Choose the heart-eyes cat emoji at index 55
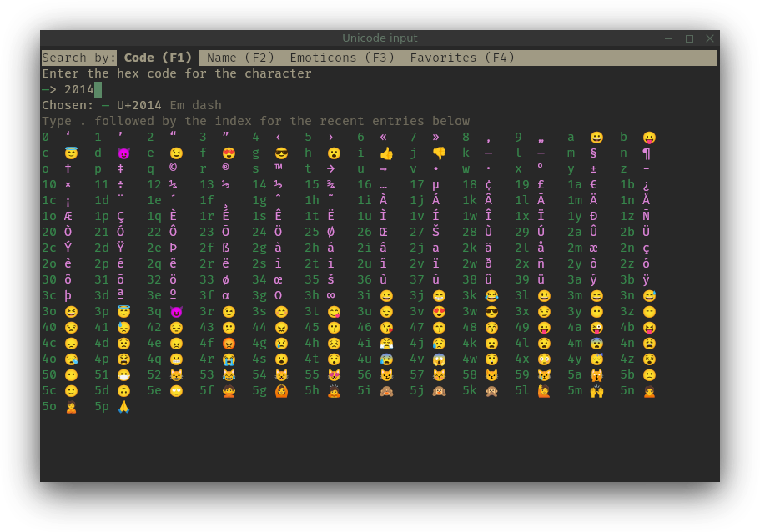Viewport: 760px width, 532px height. (x=334, y=375)
